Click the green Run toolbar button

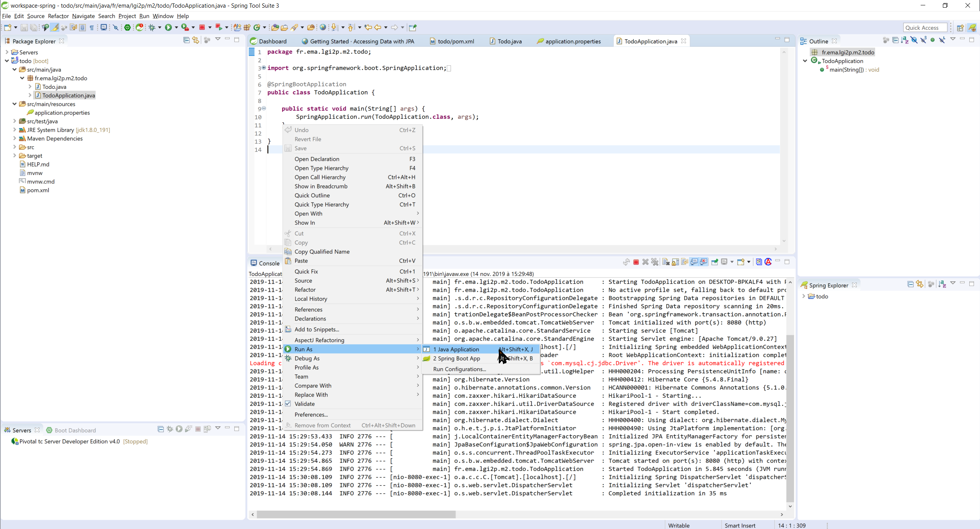point(168,28)
